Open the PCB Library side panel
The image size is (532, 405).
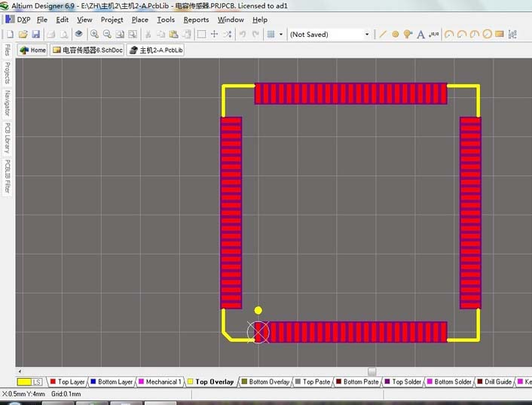point(8,138)
